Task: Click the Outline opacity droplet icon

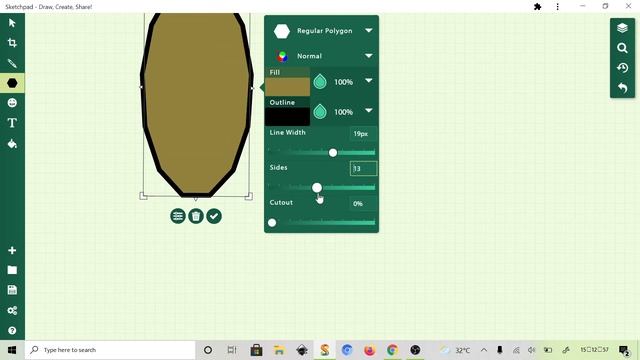Action: coord(320,112)
